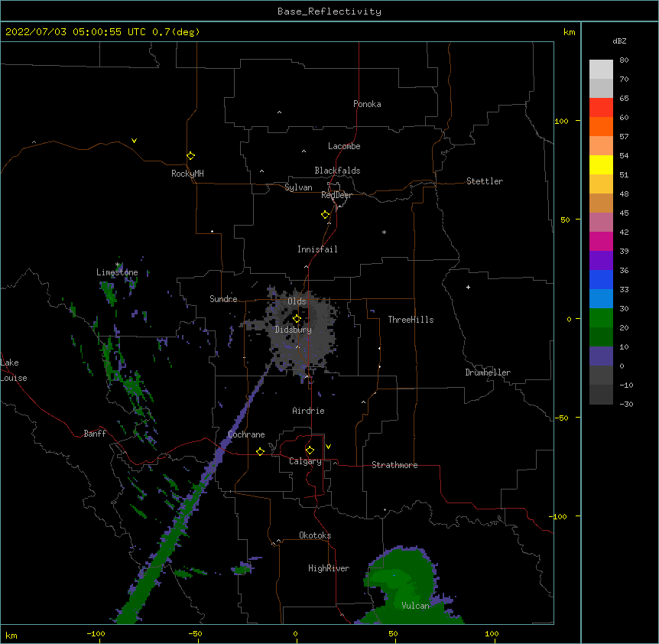Click the Lake Louise label
Screen dimensions: 659x644
coord(14,370)
